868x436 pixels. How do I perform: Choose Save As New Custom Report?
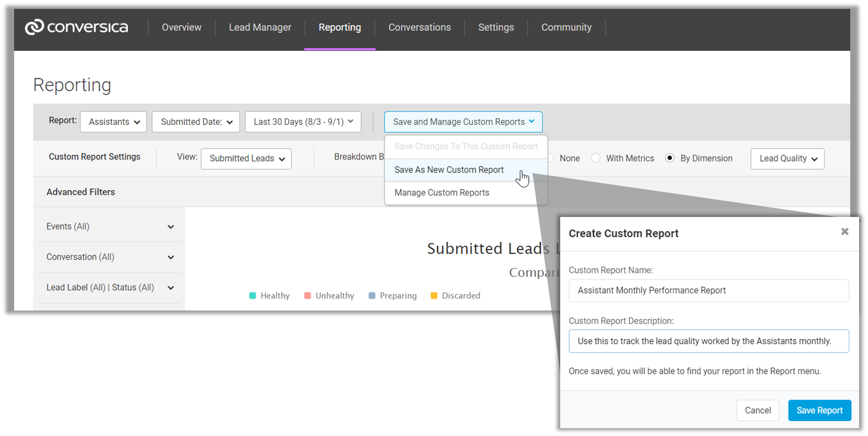tap(449, 170)
